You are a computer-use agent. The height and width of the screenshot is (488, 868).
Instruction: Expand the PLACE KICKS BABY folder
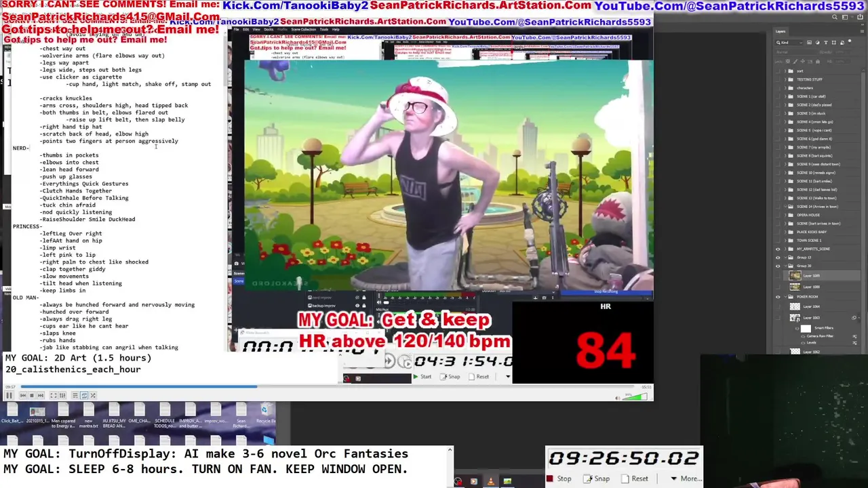pyautogui.click(x=785, y=232)
